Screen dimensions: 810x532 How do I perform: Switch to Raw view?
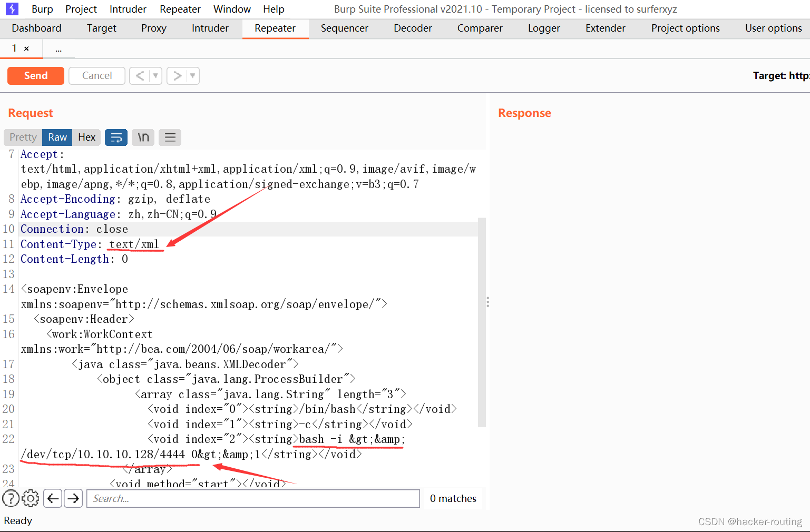pyautogui.click(x=57, y=137)
